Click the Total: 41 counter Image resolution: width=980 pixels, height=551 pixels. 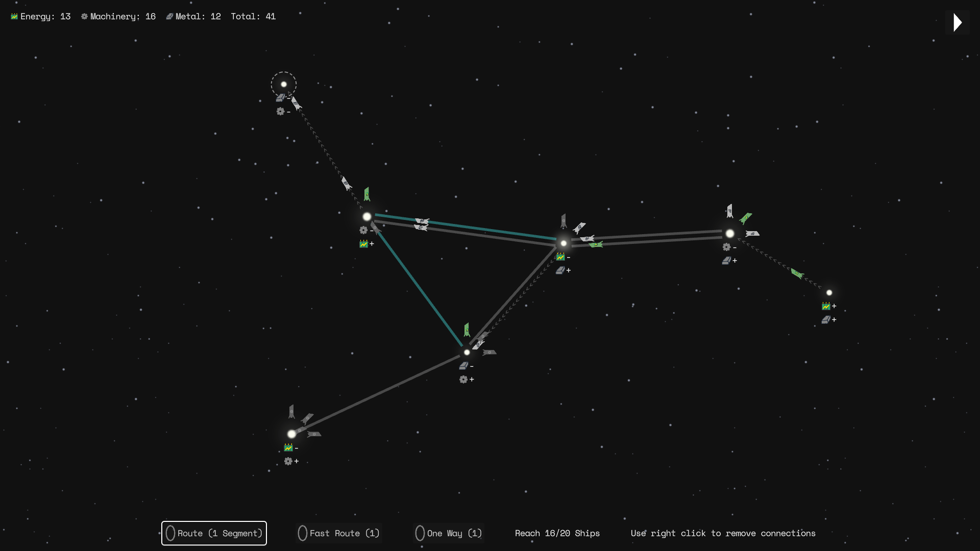coord(253,16)
